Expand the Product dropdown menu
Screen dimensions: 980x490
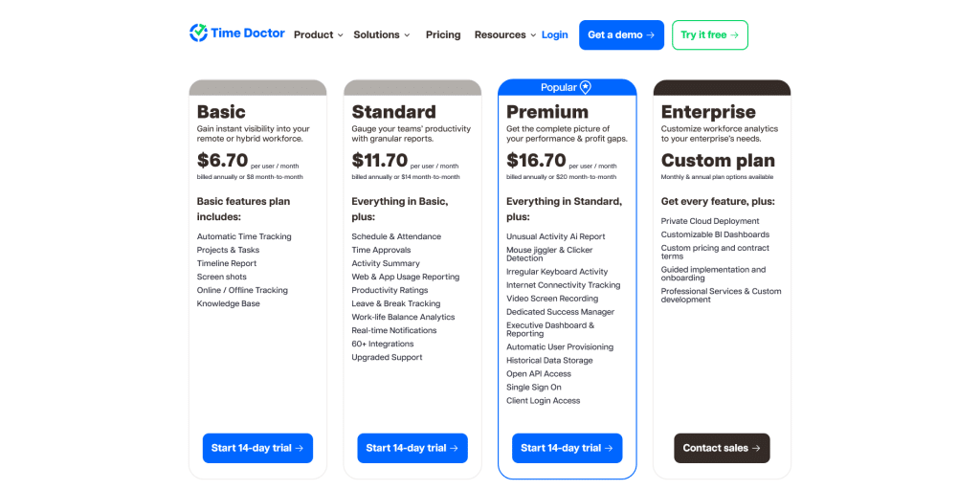tap(319, 35)
